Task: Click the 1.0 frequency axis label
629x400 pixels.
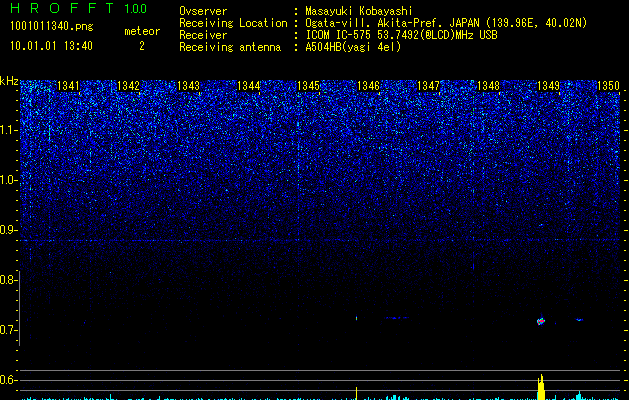Action: (x=8, y=180)
